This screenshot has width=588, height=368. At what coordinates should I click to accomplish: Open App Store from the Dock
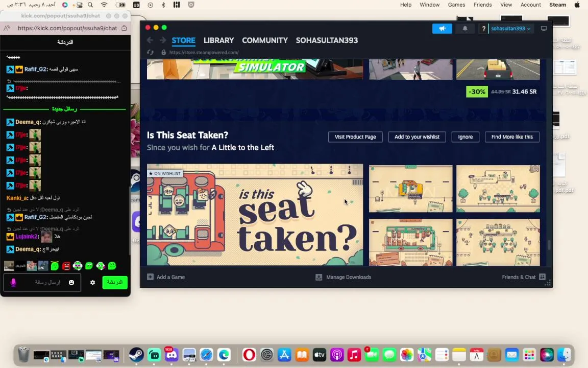(284, 355)
